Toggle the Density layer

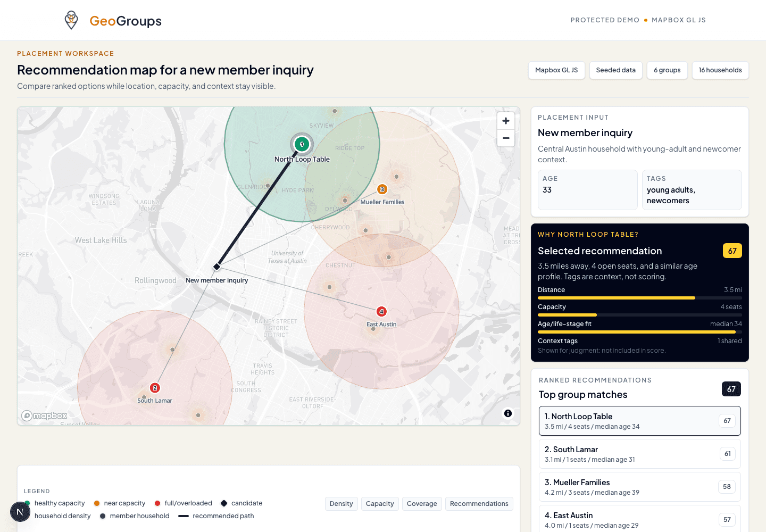(341, 504)
